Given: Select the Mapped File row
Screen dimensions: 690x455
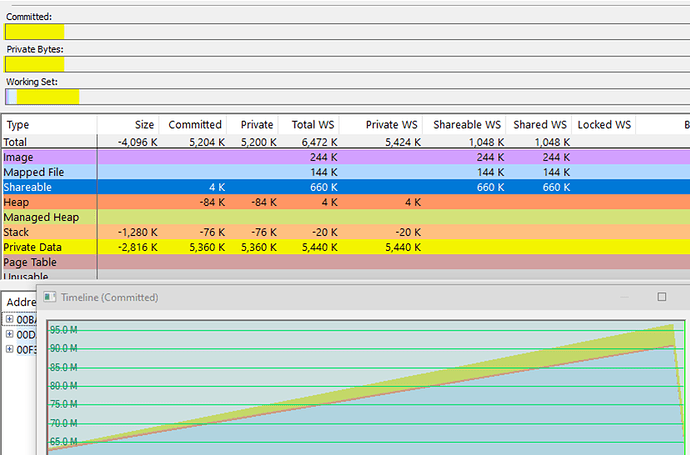Looking at the screenshot, I should [346, 172].
